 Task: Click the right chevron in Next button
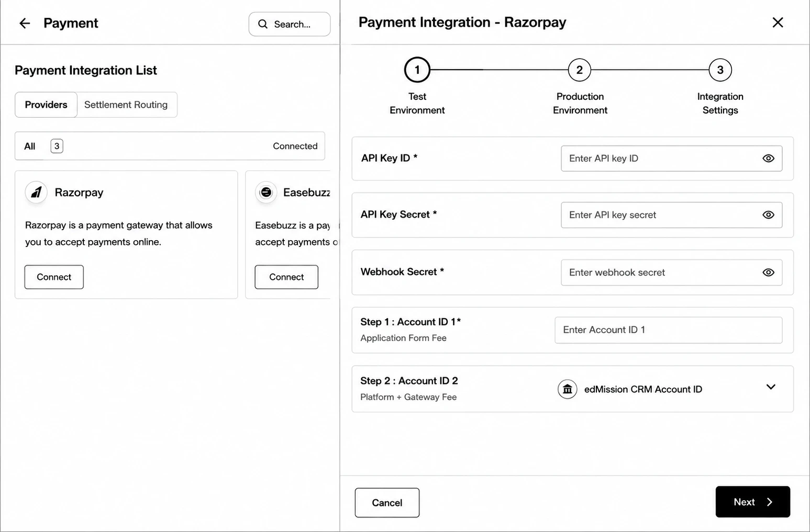coord(770,502)
